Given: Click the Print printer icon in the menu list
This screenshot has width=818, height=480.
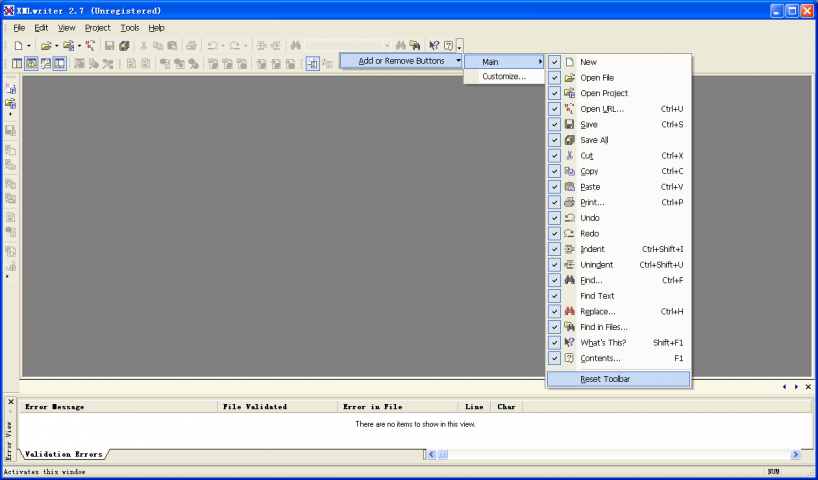Looking at the screenshot, I should (x=569, y=202).
